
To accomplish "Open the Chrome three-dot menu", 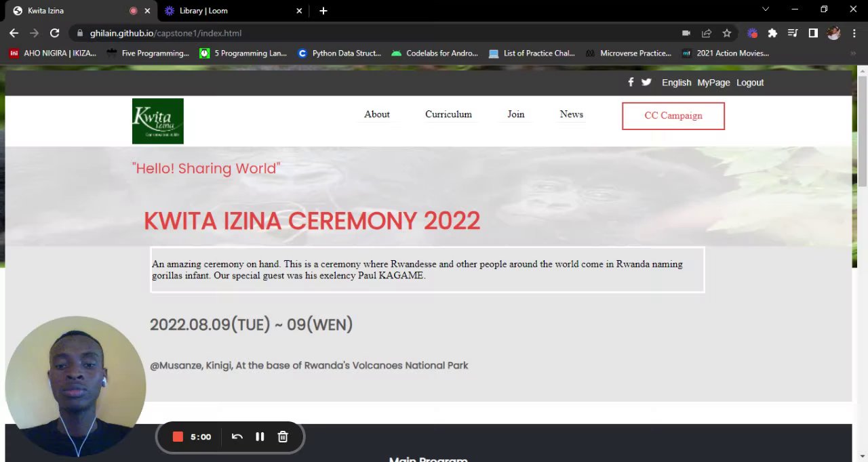I will point(854,33).
